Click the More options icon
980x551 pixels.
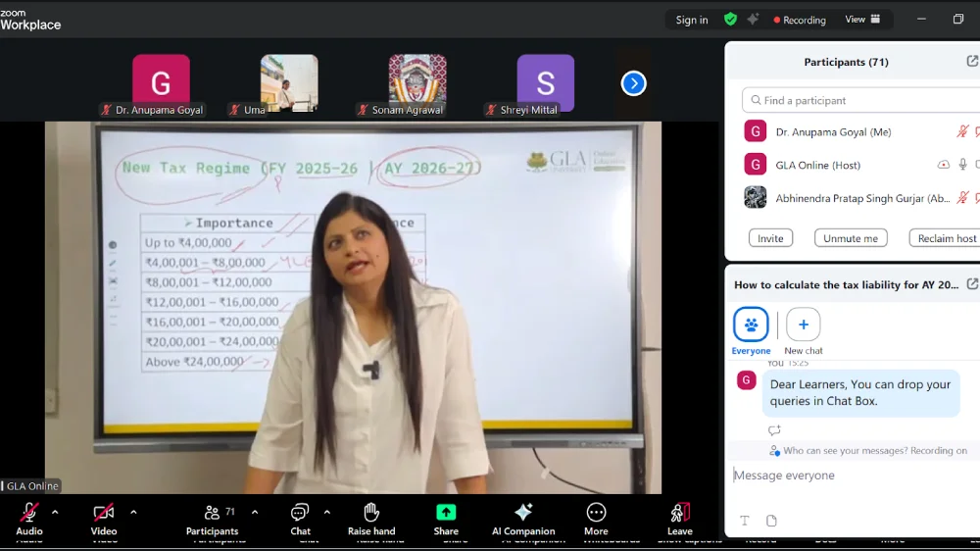point(596,513)
